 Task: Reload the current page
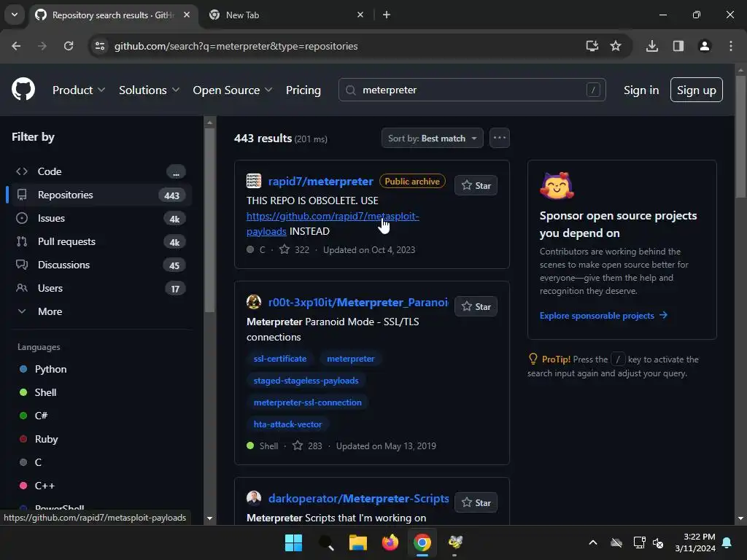69,46
